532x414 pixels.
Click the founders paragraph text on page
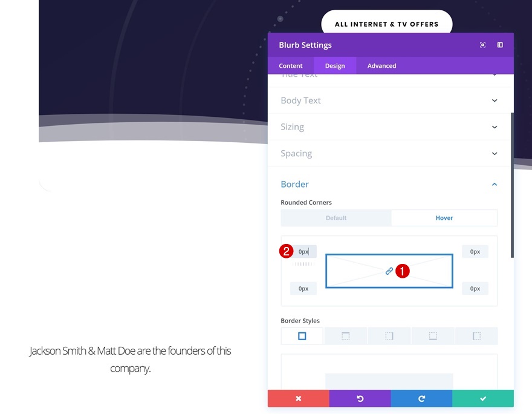[x=131, y=360]
